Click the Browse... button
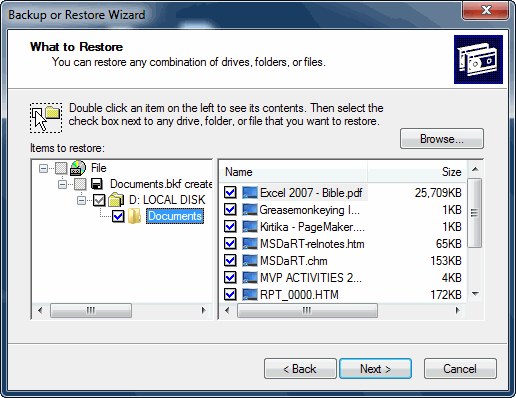 tap(442, 139)
